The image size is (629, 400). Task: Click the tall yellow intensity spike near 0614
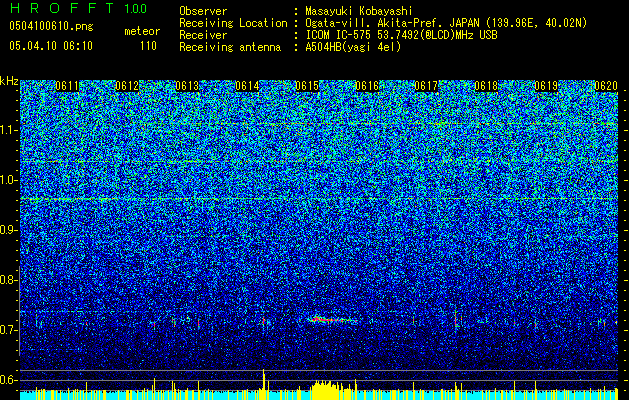click(264, 384)
